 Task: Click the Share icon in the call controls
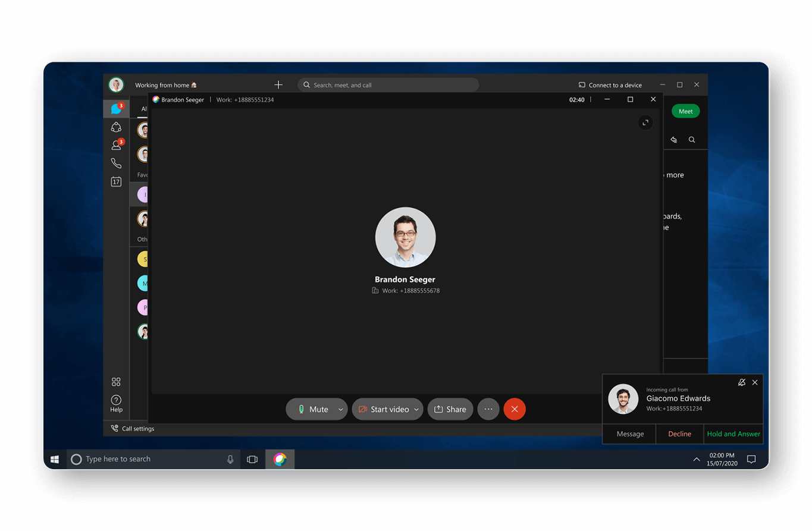click(450, 409)
